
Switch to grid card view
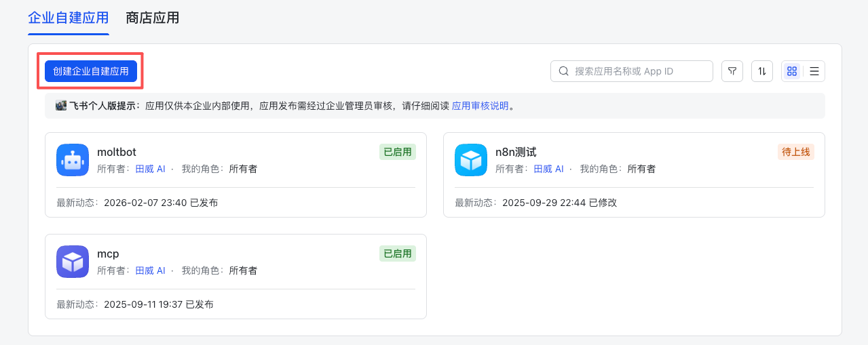(x=792, y=71)
